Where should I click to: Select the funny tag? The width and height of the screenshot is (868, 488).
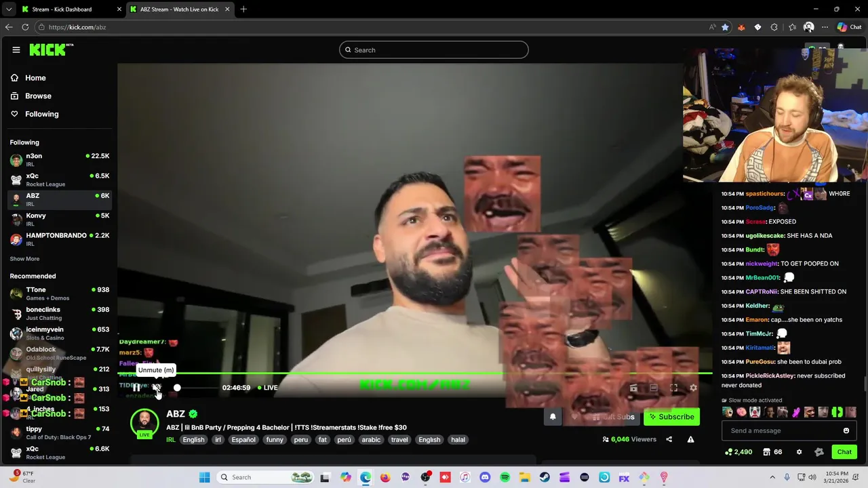coord(275,439)
